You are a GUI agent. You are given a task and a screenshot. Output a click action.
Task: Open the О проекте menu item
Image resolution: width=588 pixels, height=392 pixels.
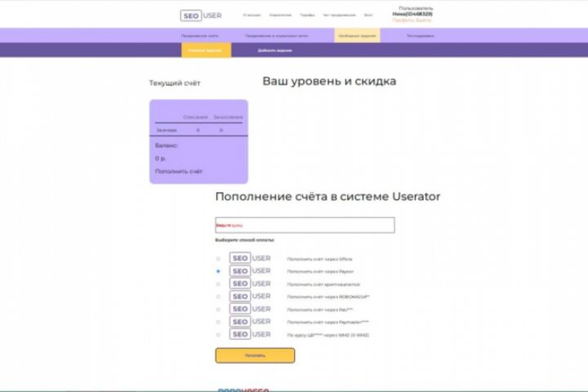pos(252,15)
